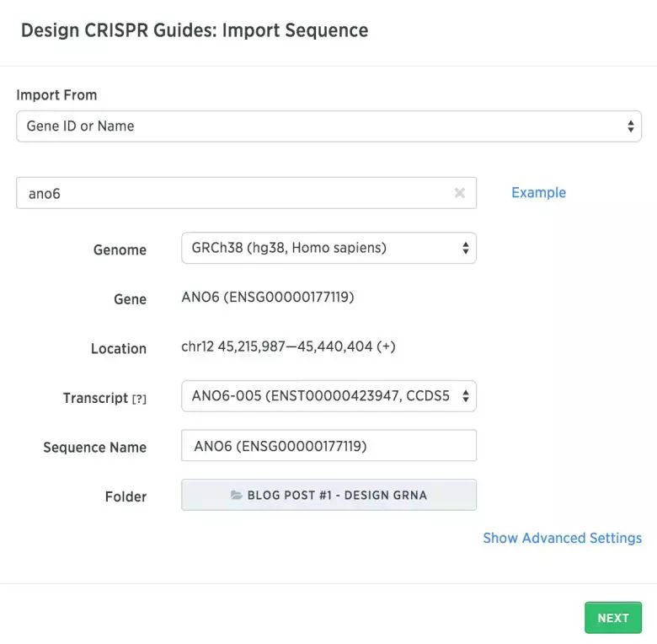
Task: Click the Design CRISPR Guides dialog title
Action: point(195,30)
